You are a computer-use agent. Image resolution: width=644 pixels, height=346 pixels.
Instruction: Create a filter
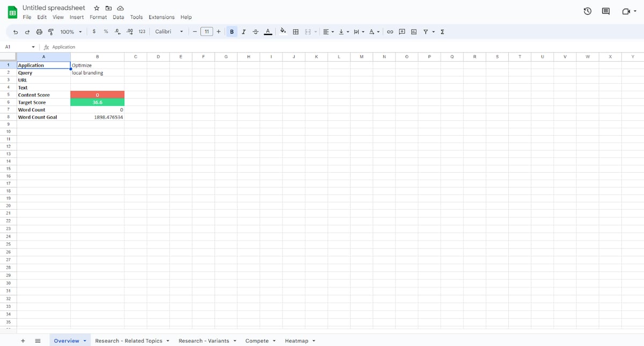tap(425, 32)
